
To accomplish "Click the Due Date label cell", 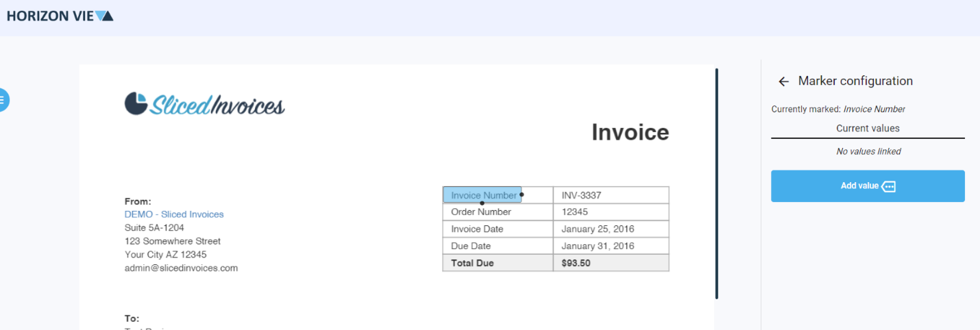I will click(470, 246).
